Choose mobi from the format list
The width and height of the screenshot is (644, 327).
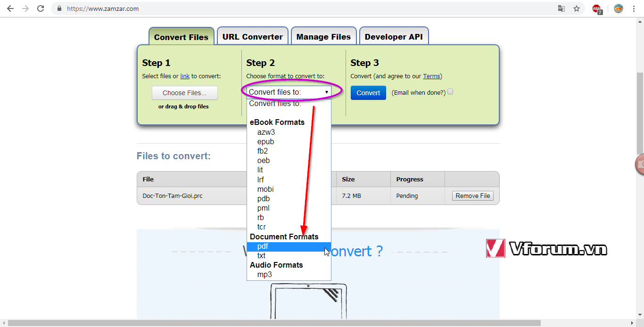pyautogui.click(x=289, y=189)
